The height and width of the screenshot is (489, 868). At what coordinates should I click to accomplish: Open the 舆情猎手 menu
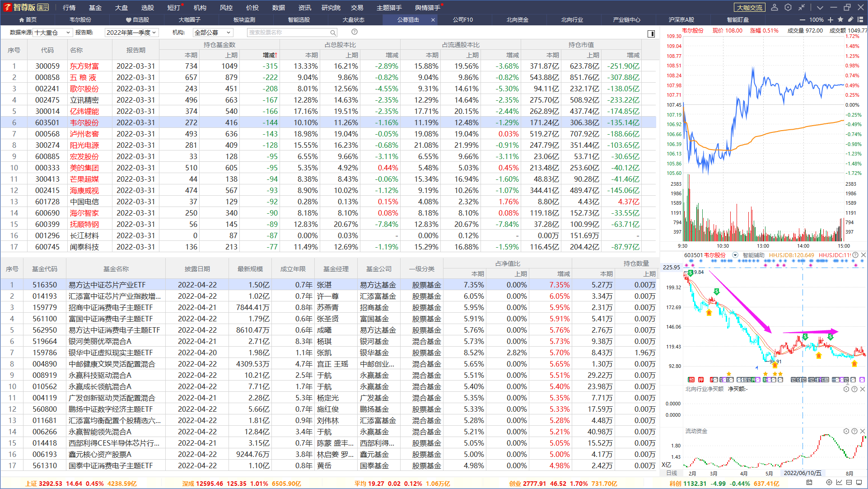(428, 8)
